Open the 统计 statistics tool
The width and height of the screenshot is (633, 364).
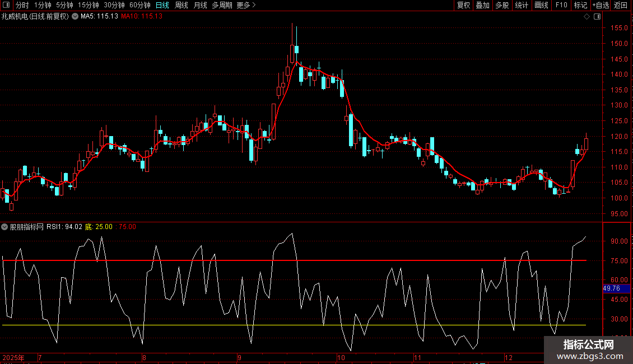click(522, 5)
